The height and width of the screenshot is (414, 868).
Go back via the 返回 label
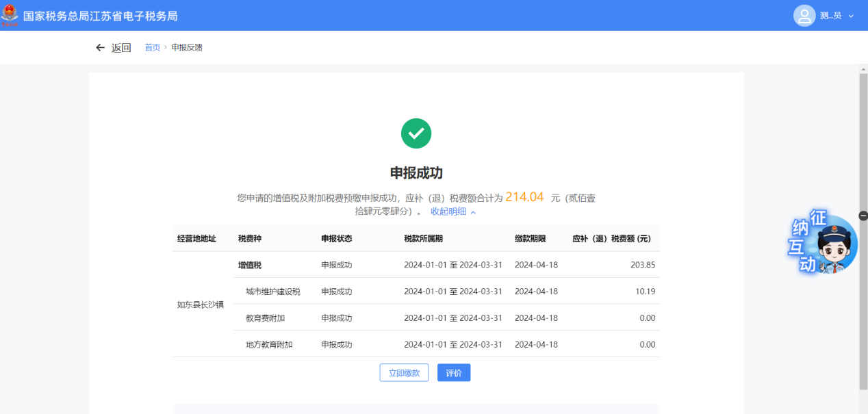tap(121, 48)
